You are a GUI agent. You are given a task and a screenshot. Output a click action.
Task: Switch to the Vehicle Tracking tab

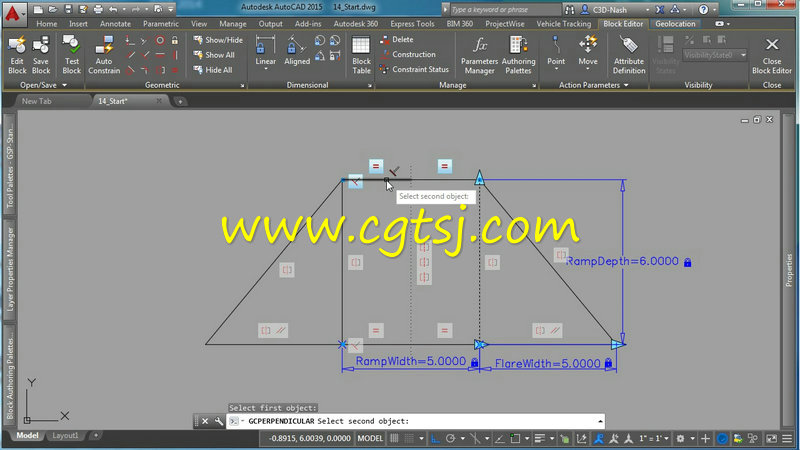click(563, 23)
